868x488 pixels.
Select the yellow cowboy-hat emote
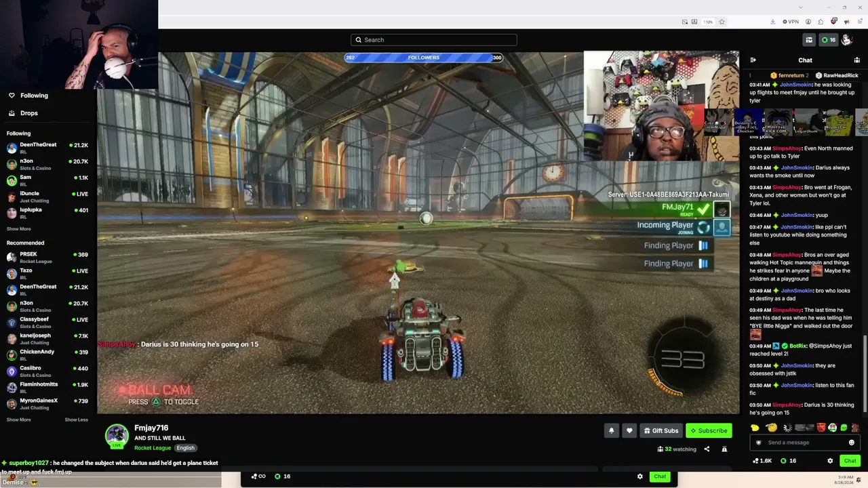click(772, 428)
